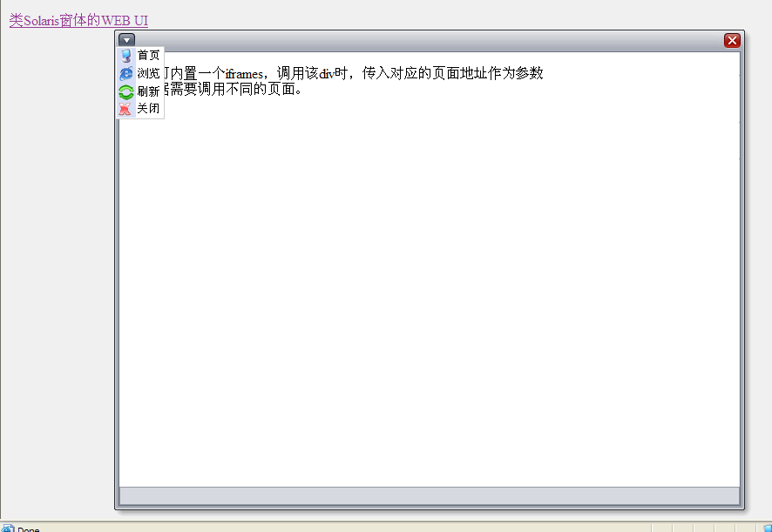Click the page icon in the browser status bar
The height and width of the screenshot is (532, 772).
[7, 528]
